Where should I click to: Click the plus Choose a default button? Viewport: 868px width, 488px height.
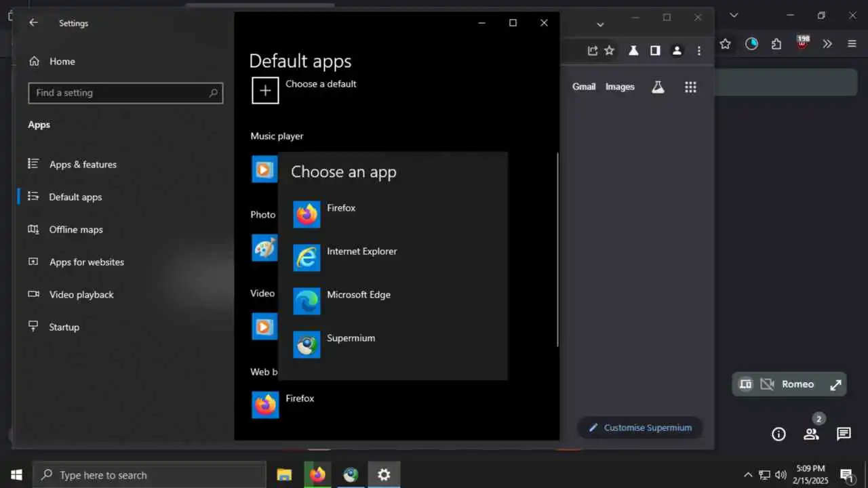click(265, 90)
